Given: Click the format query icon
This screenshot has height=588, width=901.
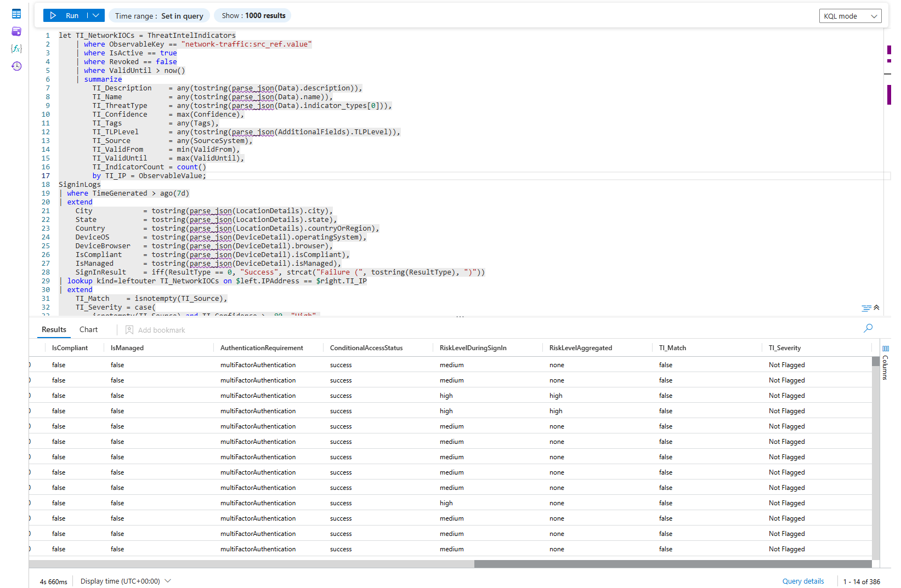Looking at the screenshot, I should coord(866,309).
